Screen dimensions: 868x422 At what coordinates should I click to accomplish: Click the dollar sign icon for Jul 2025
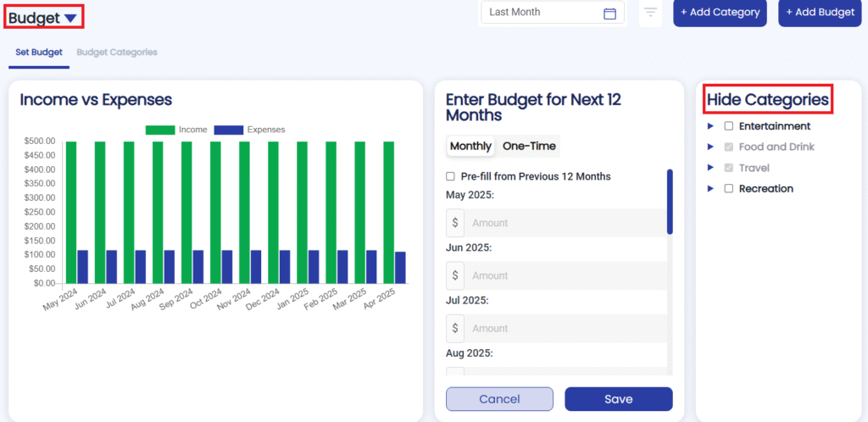455,328
